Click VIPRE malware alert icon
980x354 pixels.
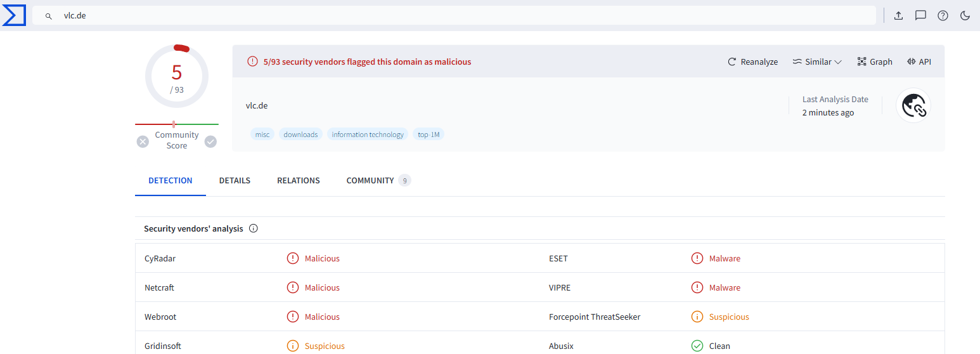pos(697,287)
